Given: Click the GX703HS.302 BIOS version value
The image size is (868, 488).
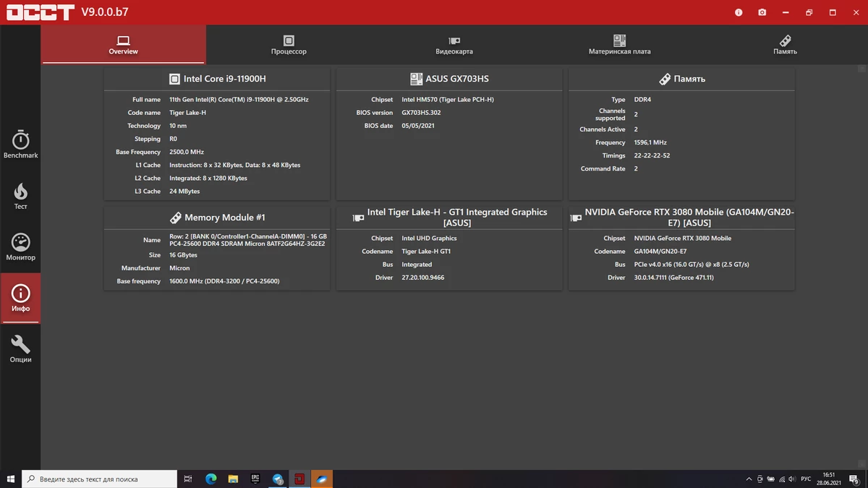Looking at the screenshot, I should point(421,113).
